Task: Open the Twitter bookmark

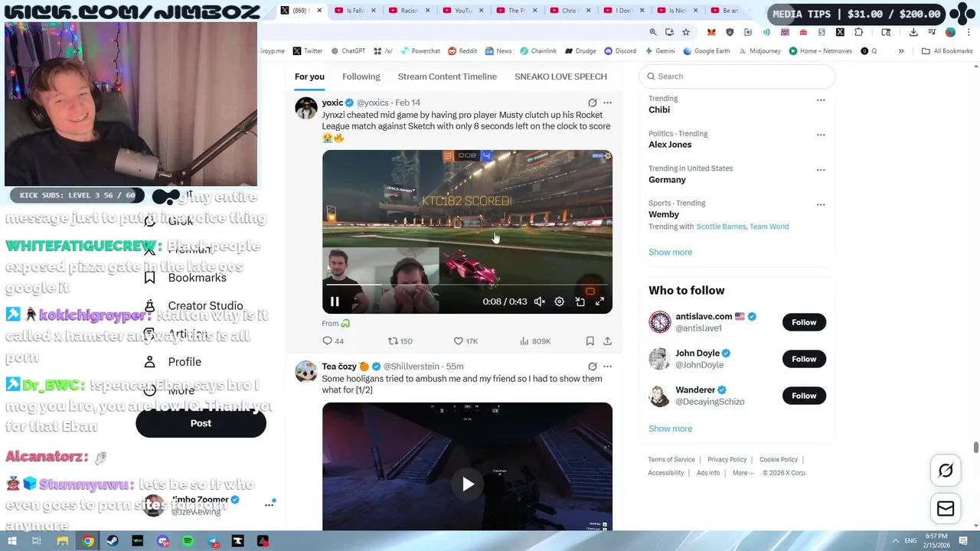Action: (308, 51)
